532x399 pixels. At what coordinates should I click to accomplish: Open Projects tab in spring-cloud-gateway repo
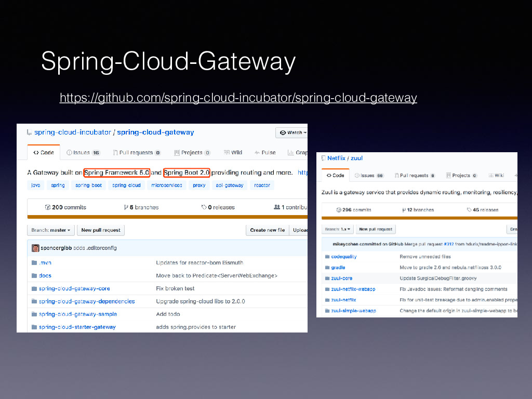click(192, 153)
